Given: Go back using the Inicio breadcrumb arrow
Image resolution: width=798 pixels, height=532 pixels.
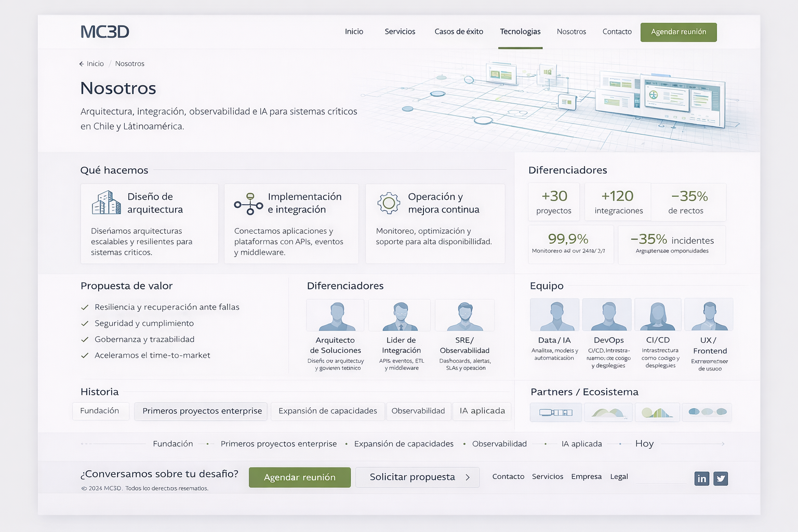Looking at the screenshot, I should point(82,64).
